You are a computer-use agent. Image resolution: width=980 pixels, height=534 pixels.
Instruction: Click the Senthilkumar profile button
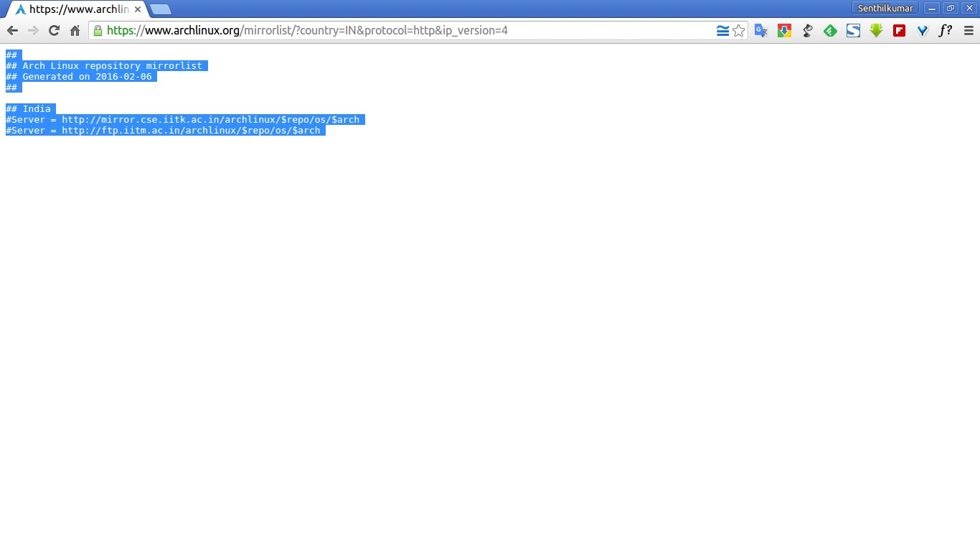(885, 8)
